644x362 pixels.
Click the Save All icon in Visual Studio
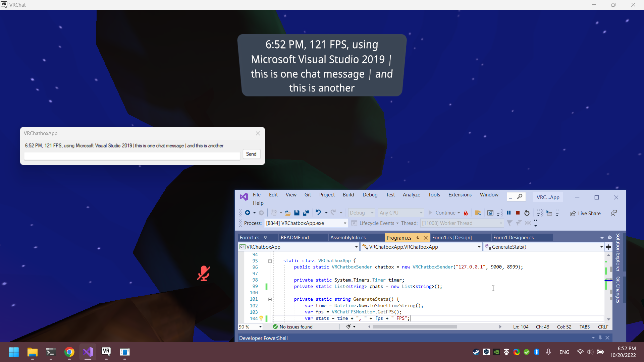(306, 213)
